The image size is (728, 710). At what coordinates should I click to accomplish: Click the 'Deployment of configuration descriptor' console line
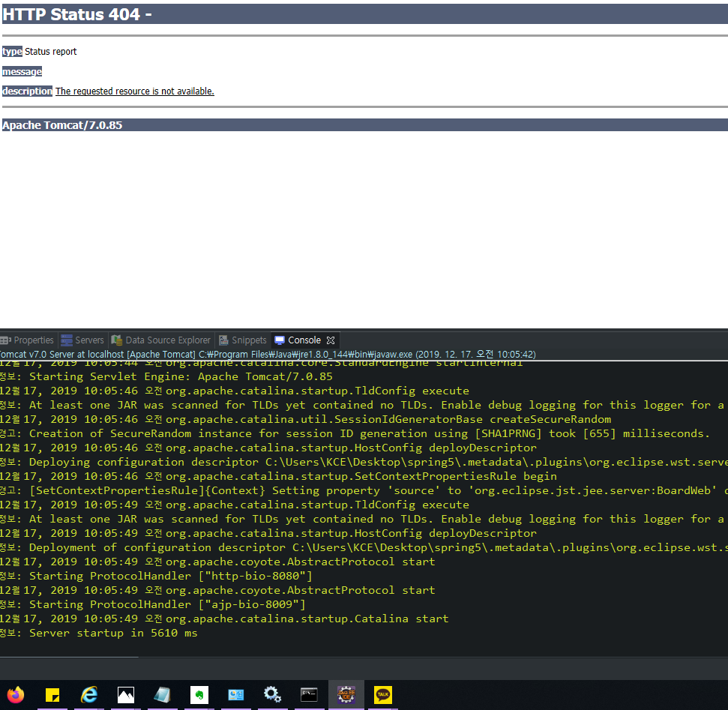(x=364, y=547)
